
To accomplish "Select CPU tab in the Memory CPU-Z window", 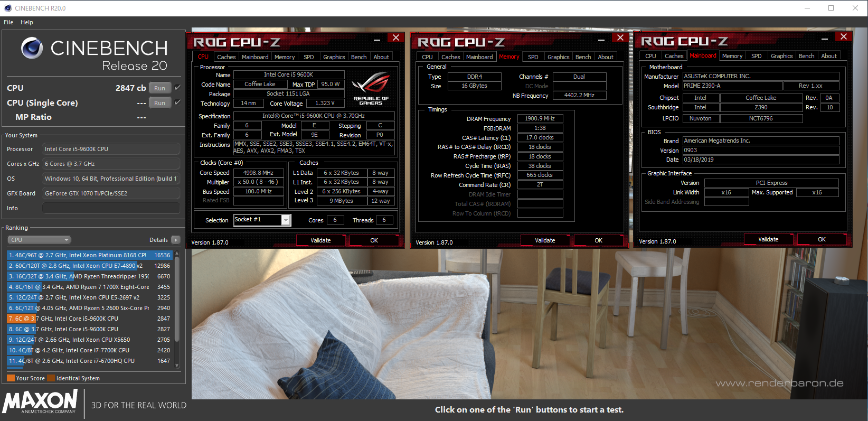I will [x=428, y=57].
